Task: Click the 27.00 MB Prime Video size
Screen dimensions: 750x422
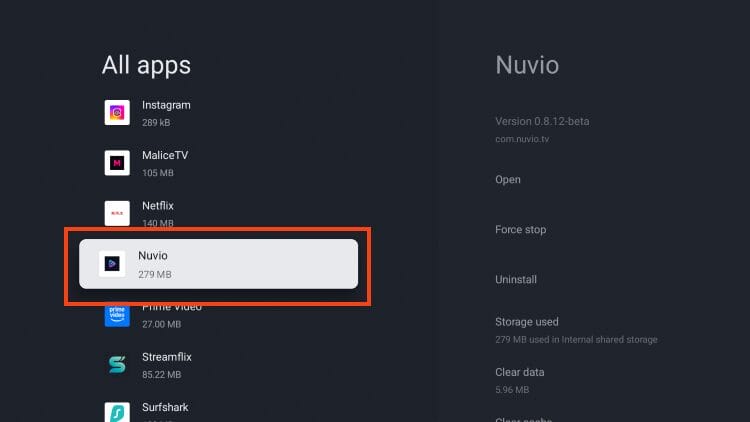Action: tap(162, 324)
